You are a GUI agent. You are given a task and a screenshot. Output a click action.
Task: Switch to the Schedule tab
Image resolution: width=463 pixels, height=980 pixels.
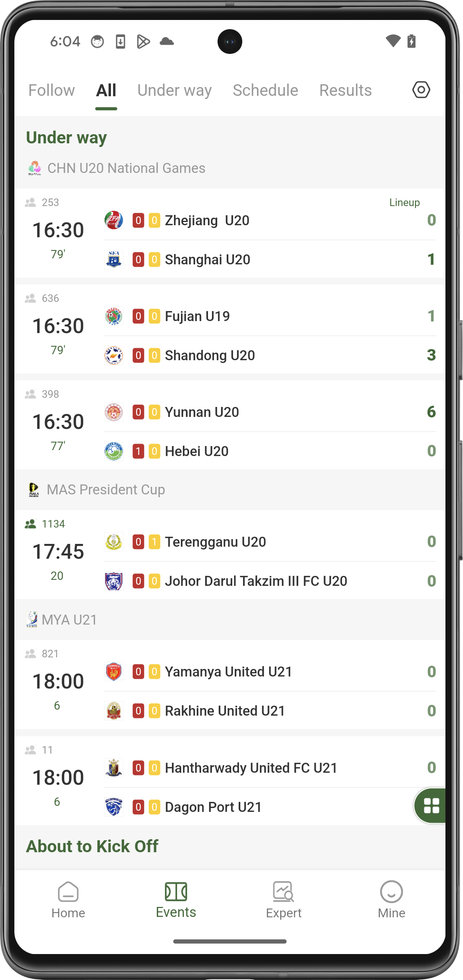(265, 90)
